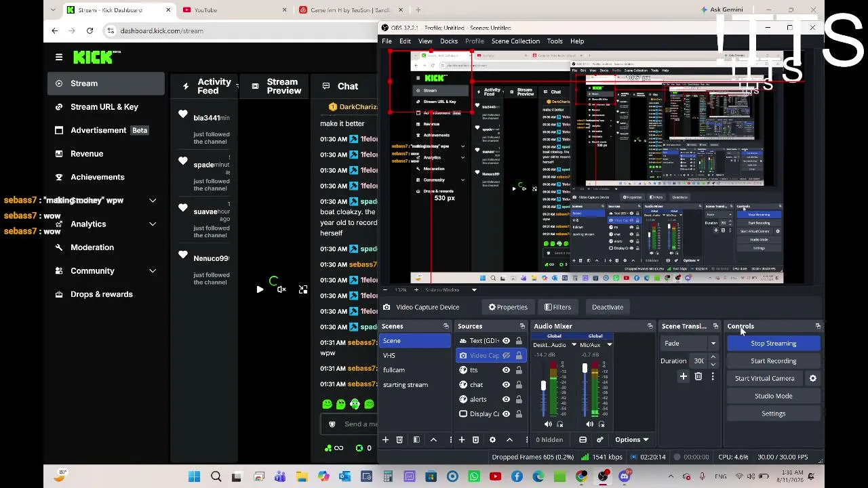Expand the sidebar section above Analytics
Image resolution: width=868 pixels, height=488 pixels.
153,201
